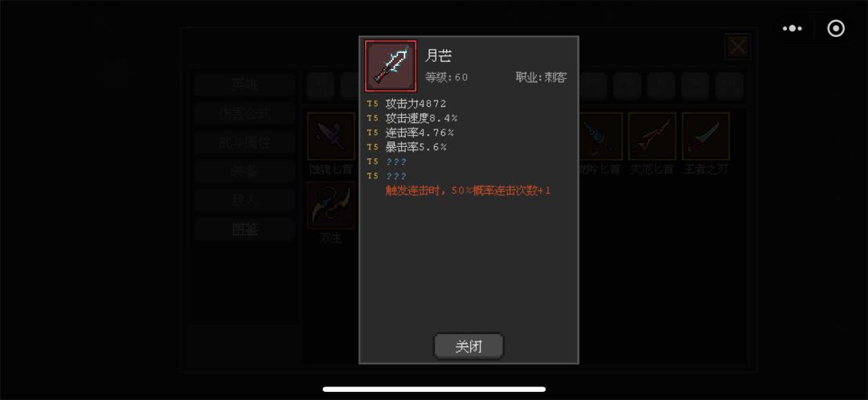
Task: Close the encyclopedia panel with X icon
Action: pos(738,47)
